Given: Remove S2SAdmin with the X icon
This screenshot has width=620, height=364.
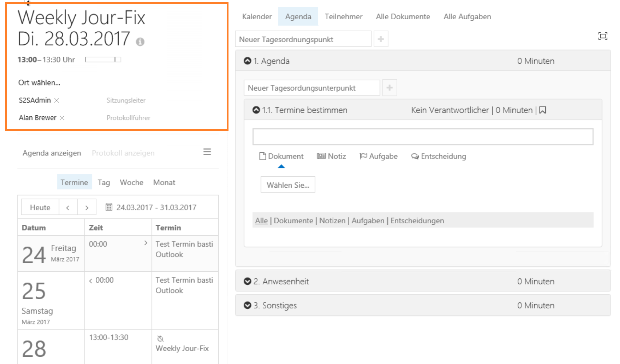Looking at the screenshot, I should click(x=57, y=100).
